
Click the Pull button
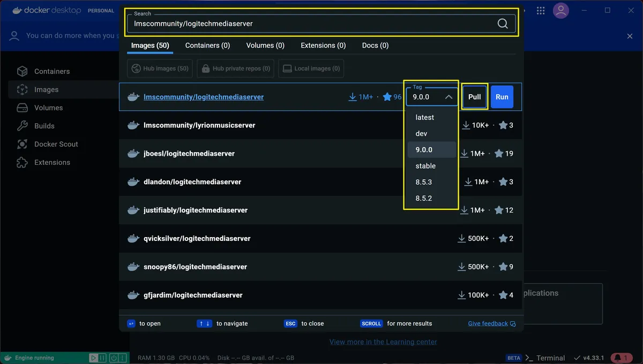(475, 97)
